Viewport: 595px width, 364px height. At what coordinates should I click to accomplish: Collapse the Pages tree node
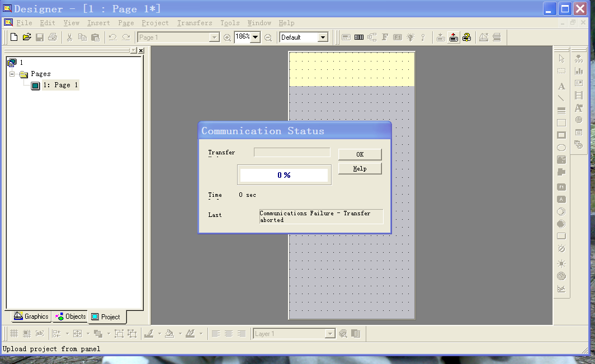12,74
